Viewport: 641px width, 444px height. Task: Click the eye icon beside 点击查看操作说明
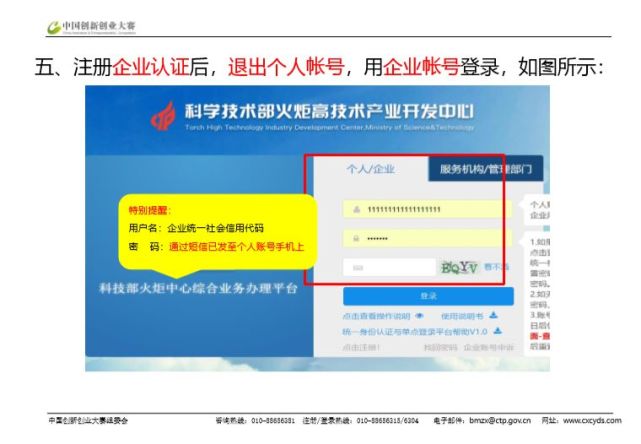click(x=419, y=316)
